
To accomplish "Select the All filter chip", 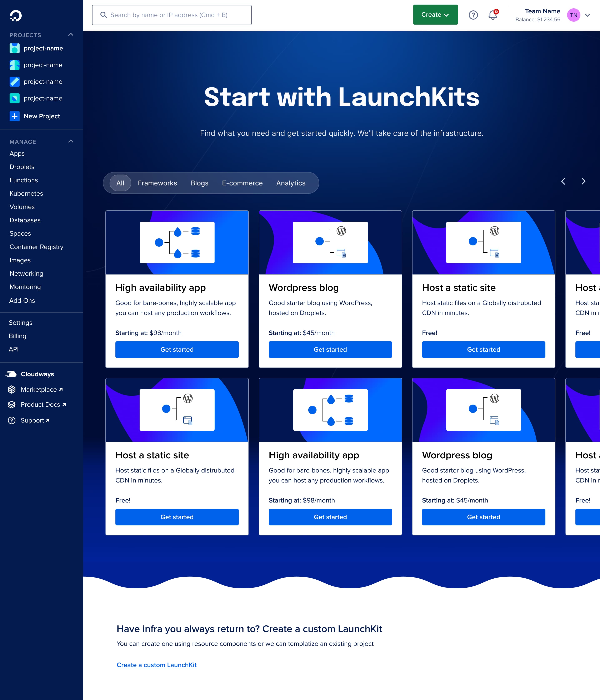I will coord(120,183).
